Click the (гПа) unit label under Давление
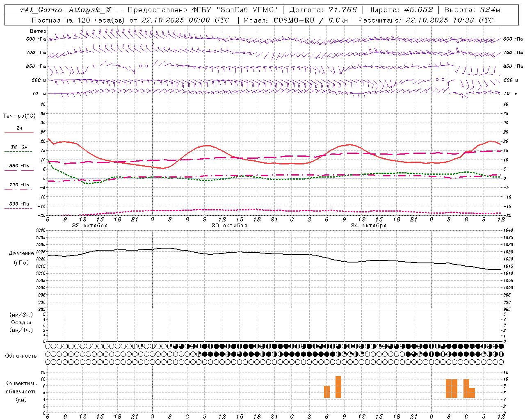This screenshot has width=525, height=420. point(21,263)
